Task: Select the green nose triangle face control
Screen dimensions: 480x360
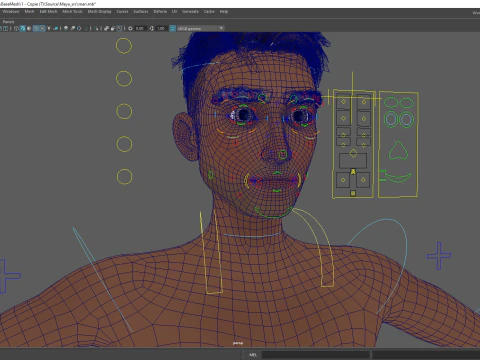Action: click(x=398, y=151)
